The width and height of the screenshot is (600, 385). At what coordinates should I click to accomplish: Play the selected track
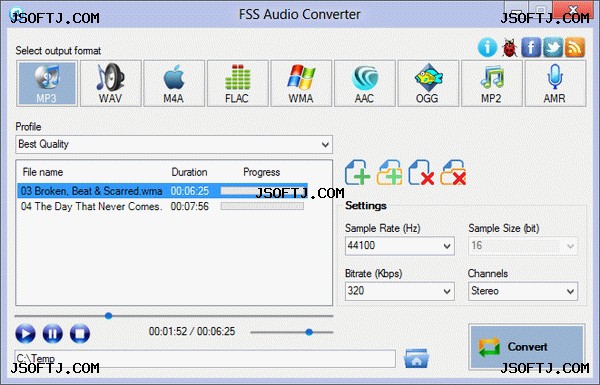click(25, 333)
